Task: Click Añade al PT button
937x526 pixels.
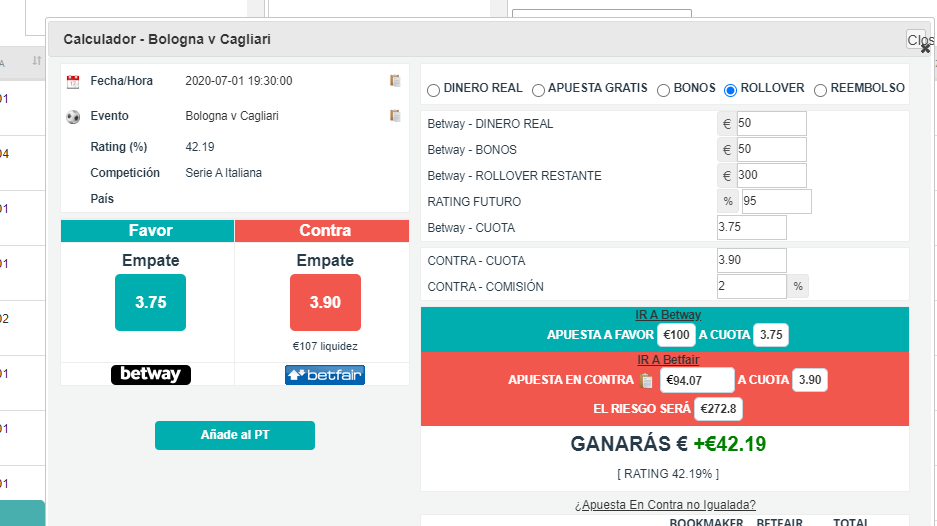Action: coord(235,435)
